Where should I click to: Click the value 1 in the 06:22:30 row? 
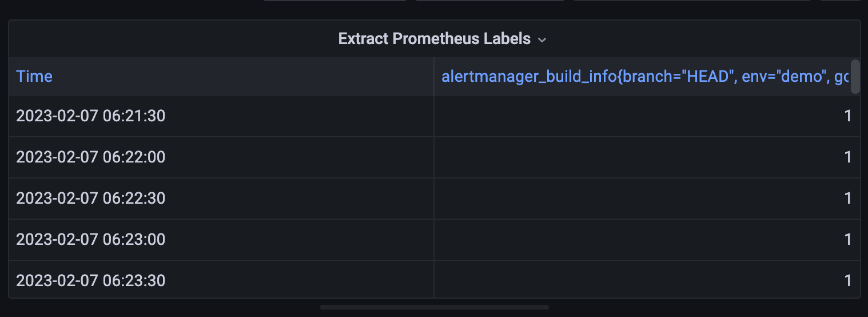tap(847, 198)
